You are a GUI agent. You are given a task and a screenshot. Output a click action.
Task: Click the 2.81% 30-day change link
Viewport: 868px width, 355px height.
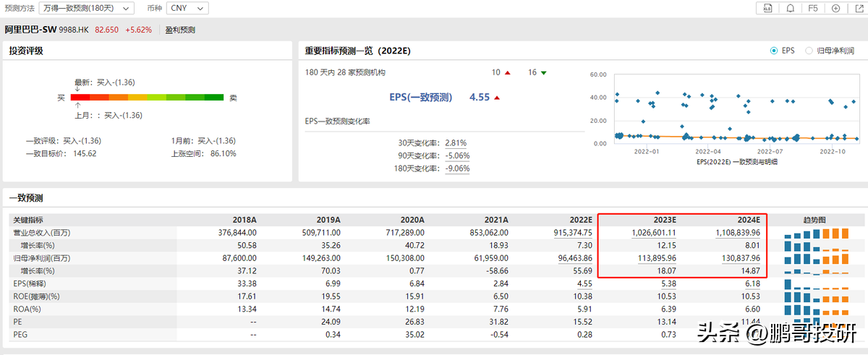pyautogui.click(x=456, y=143)
